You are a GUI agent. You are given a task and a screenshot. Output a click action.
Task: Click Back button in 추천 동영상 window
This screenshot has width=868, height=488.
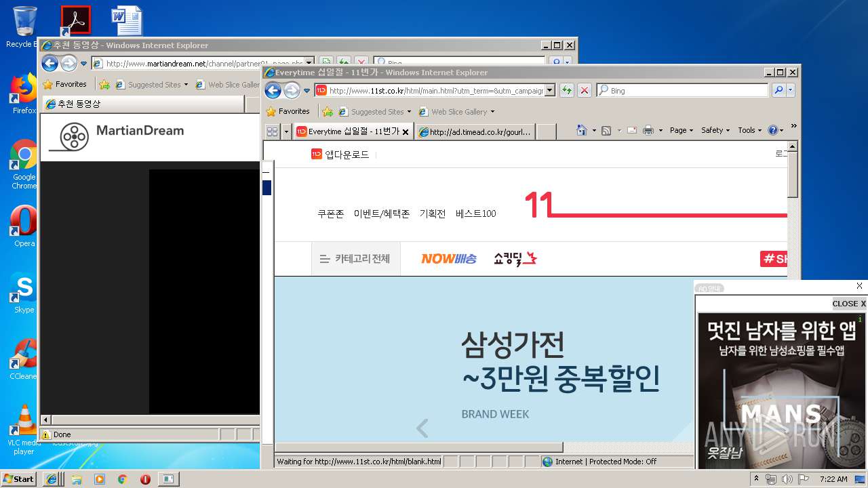[50, 64]
